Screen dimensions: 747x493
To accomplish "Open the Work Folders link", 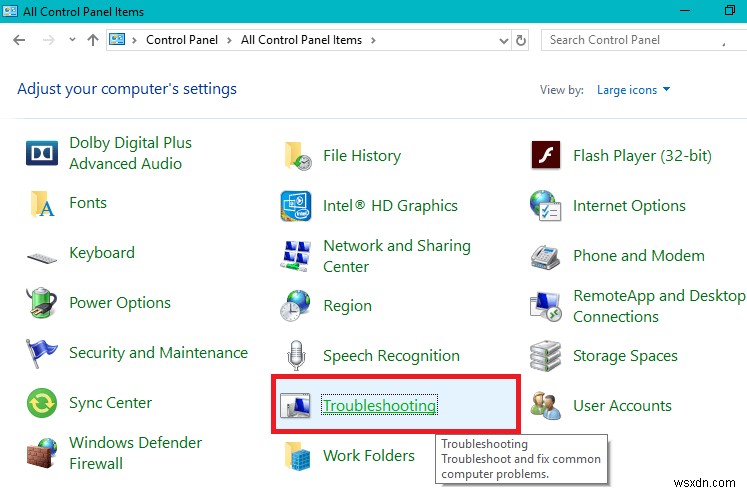I will [x=369, y=456].
